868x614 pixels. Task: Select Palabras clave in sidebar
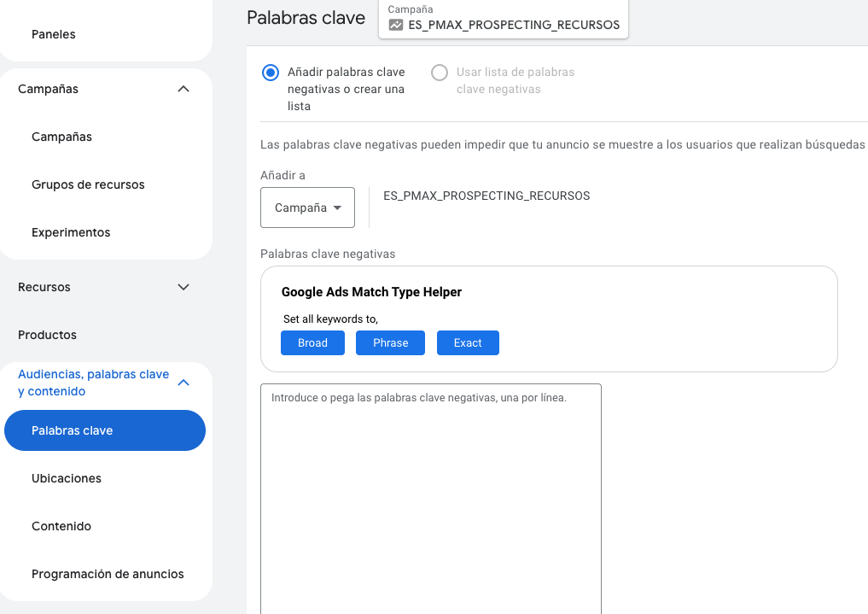tap(73, 430)
